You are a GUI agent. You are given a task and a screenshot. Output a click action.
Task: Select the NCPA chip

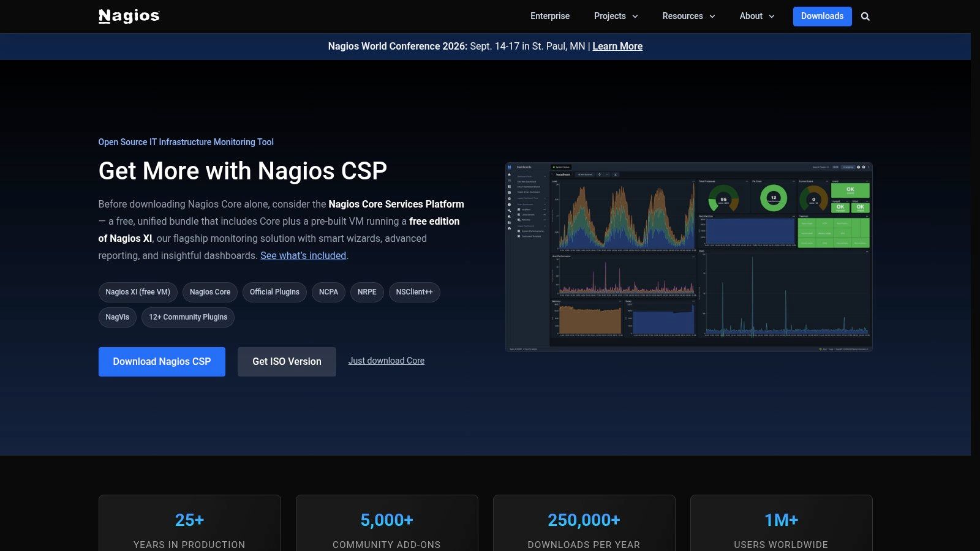tap(328, 292)
